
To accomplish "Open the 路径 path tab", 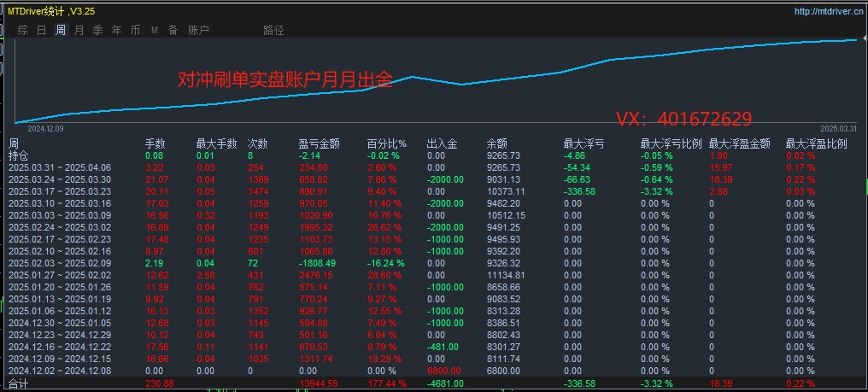I will [x=273, y=31].
